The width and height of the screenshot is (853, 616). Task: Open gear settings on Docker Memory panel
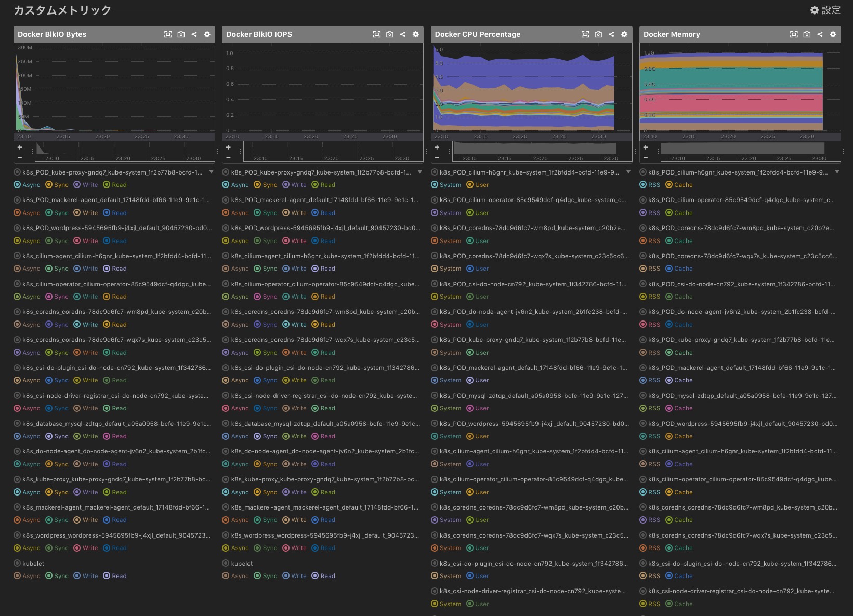(x=833, y=34)
